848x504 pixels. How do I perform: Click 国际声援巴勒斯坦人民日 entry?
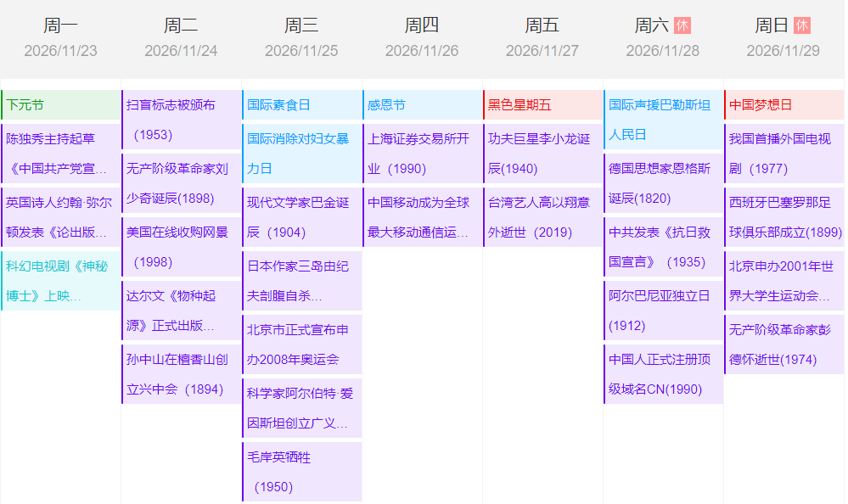tap(663, 120)
